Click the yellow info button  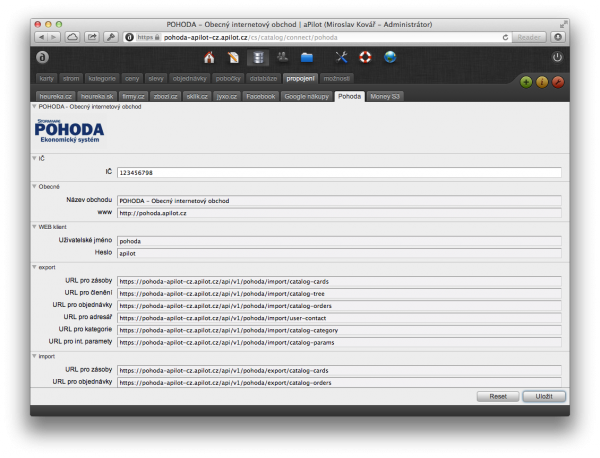(x=542, y=82)
